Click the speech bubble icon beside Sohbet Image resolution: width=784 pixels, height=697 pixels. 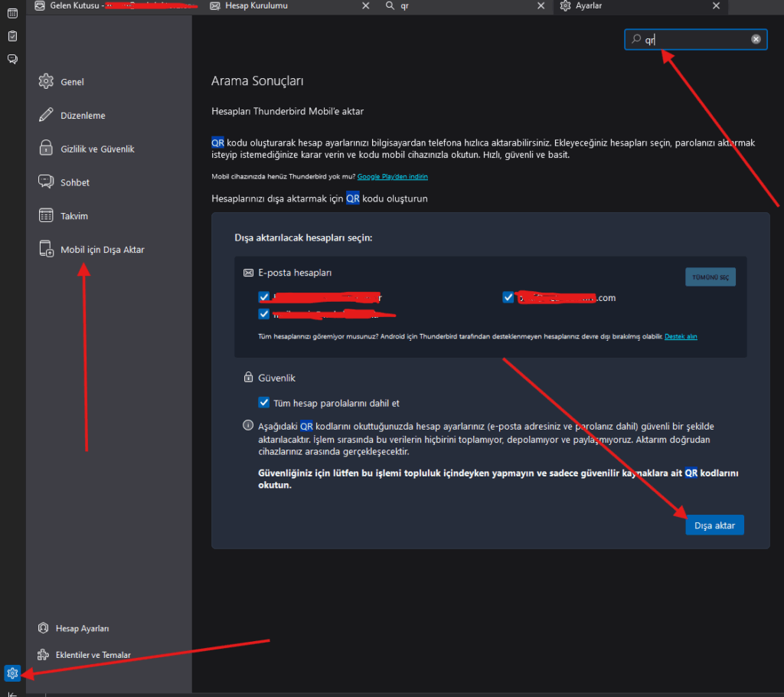click(x=46, y=182)
